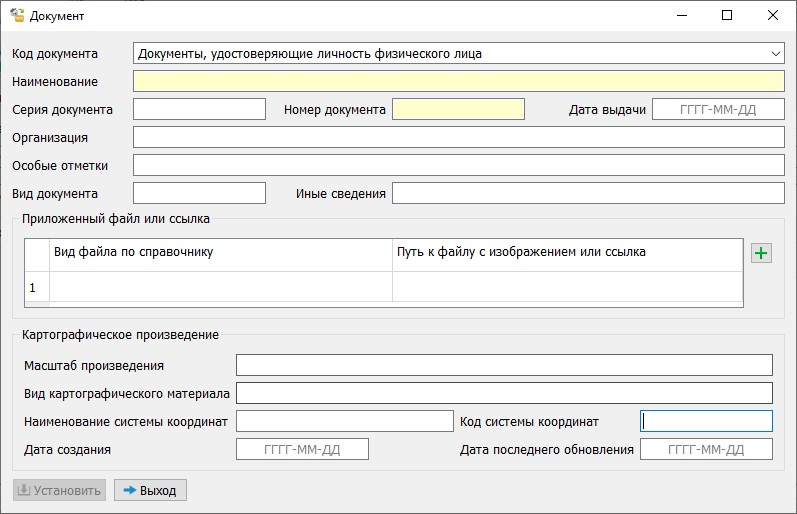Click the Выход button

click(150, 491)
